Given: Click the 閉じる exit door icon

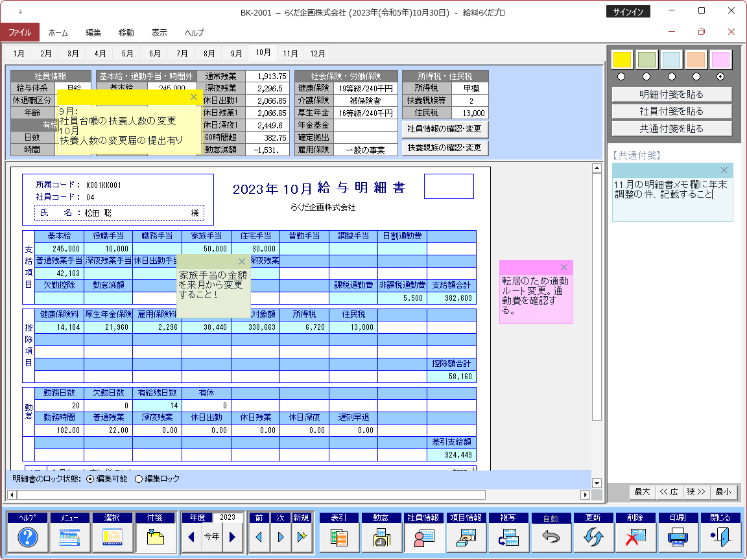Looking at the screenshot, I should 720,537.
